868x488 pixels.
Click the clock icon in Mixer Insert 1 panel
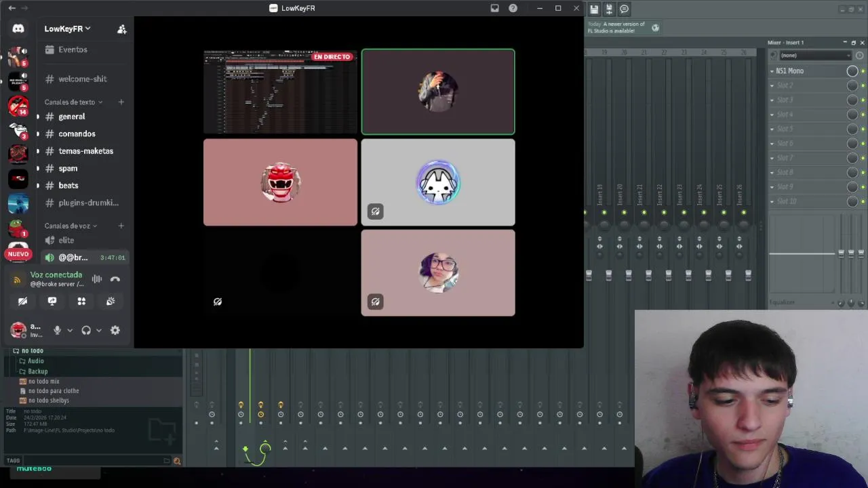[x=859, y=56]
